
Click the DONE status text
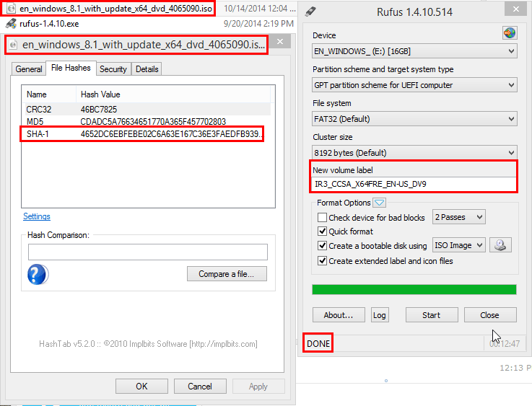[x=318, y=344]
